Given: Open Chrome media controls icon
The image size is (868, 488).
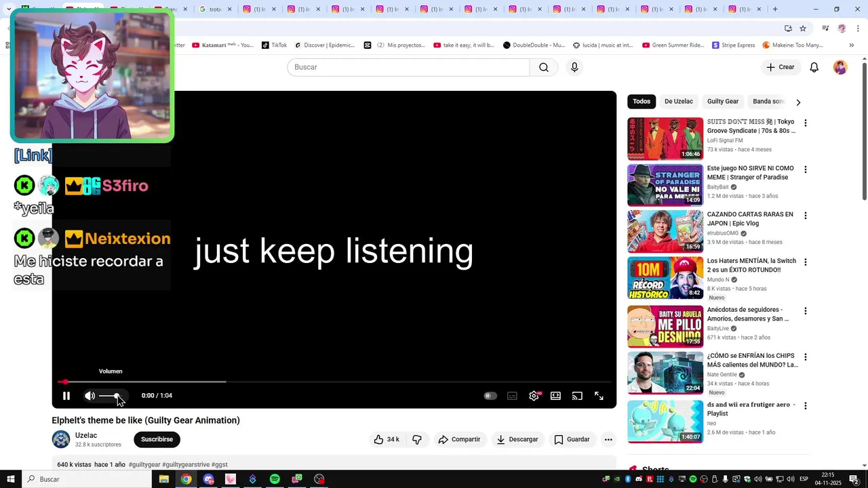Looking at the screenshot, I should click(825, 28).
